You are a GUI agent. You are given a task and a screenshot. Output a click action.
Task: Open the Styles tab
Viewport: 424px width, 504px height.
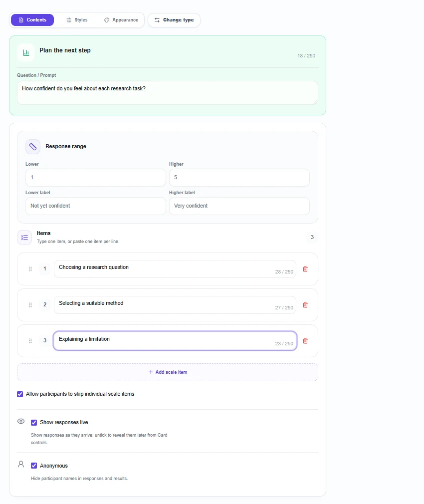point(77,20)
